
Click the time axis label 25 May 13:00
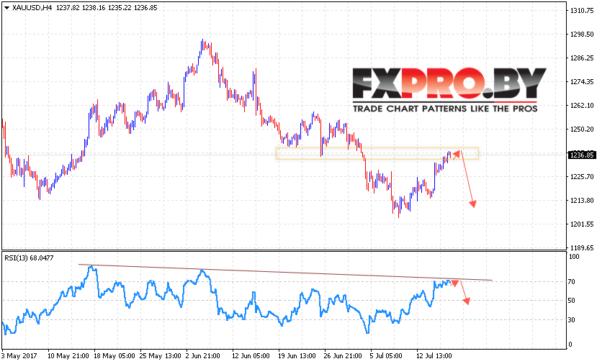(161, 356)
